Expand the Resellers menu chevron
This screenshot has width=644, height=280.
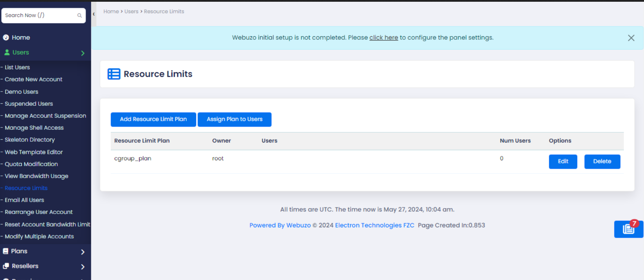click(83, 267)
